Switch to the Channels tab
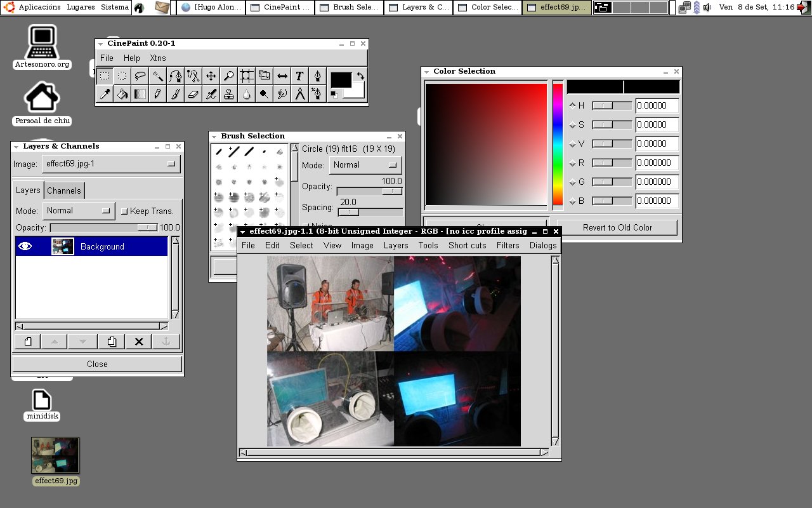 pyautogui.click(x=64, y=190)
